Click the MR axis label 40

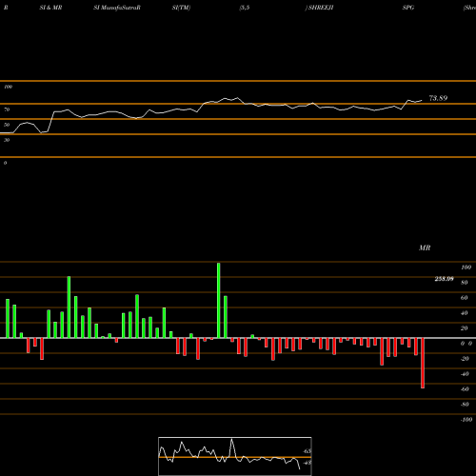pos(465,313)
